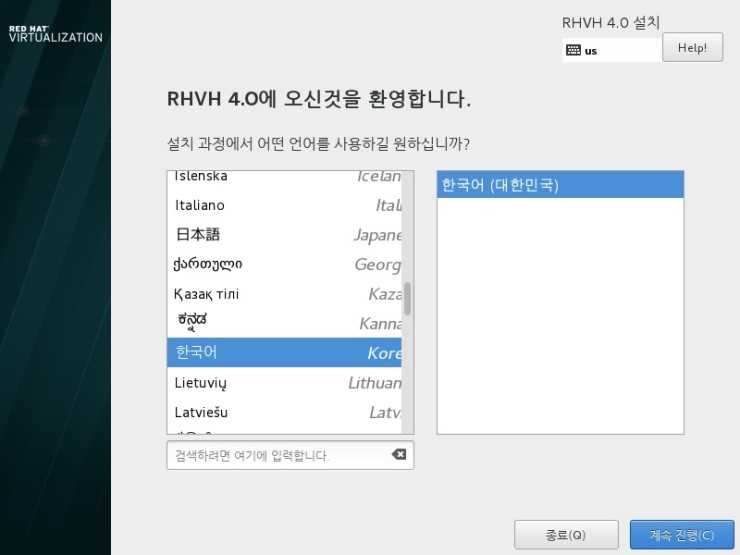The image size is (740, 555).
Task: Select 한국어 Korean language row
Action: (x=284, y=352)
